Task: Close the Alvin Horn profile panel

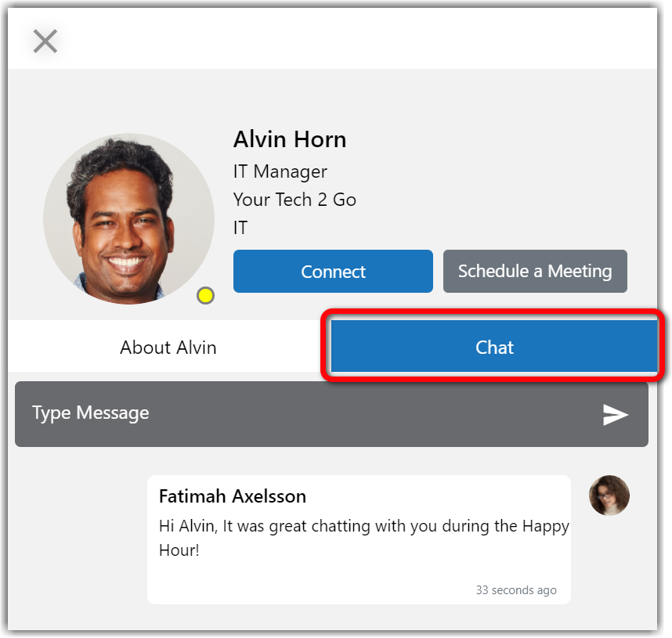Action: [45, 41]
